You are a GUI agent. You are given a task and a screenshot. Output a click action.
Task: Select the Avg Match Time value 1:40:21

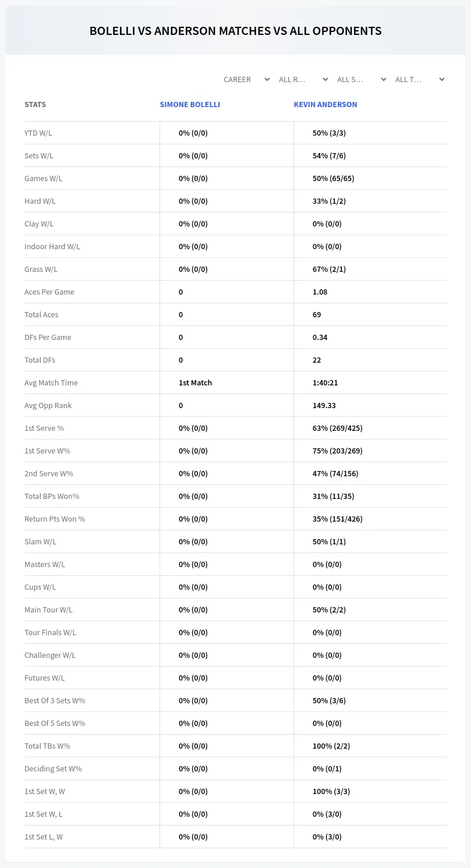click(x=325, y=382)
